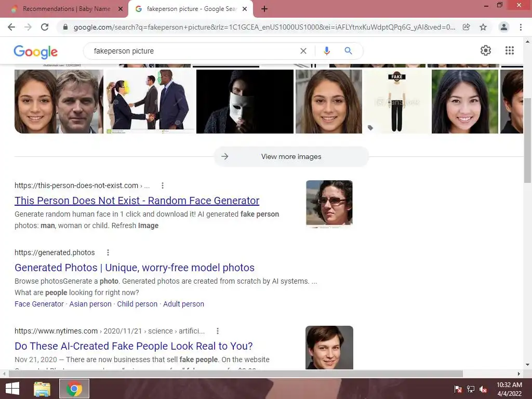Screen dimensions: 532x399
Task: Open Google quick settings gear
Action: pyautogui.click(x=486, y=50)
